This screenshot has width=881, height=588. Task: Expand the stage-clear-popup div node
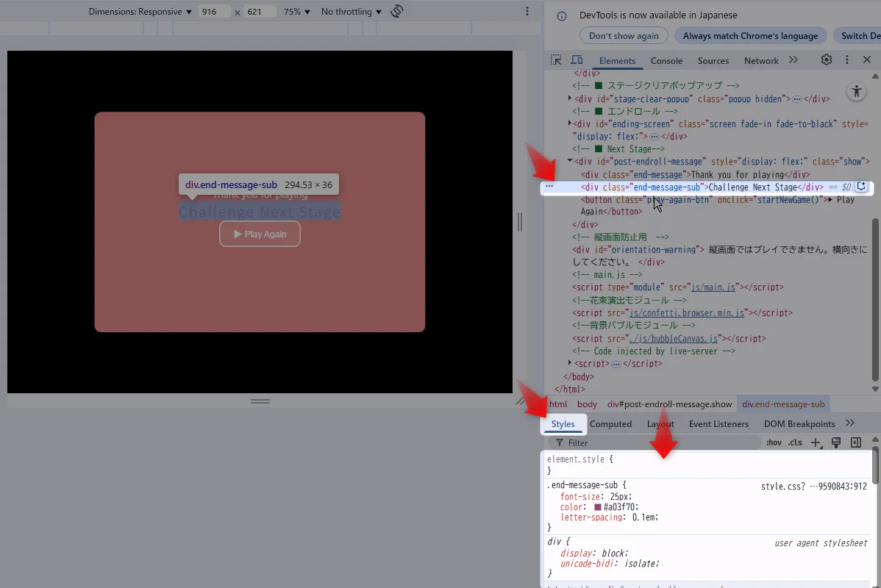[570, 98]
